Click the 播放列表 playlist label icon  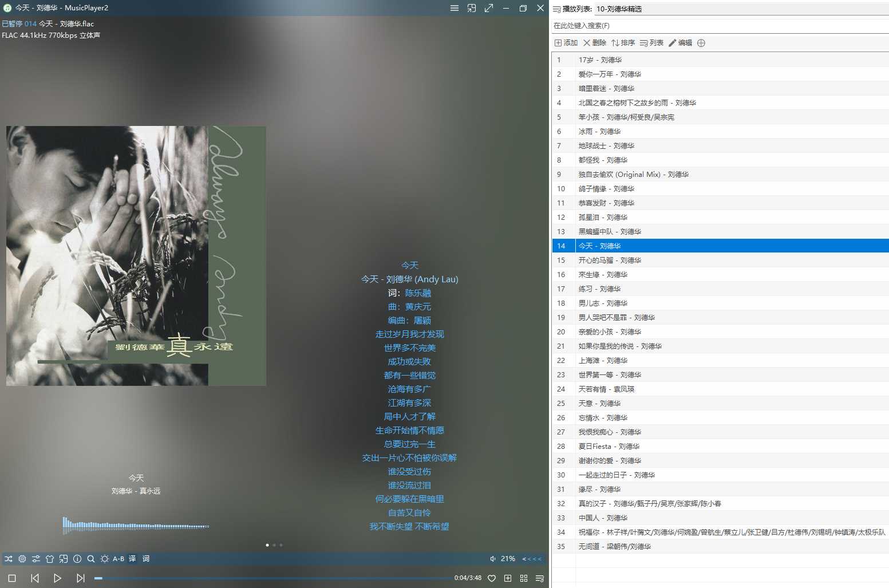557,9
